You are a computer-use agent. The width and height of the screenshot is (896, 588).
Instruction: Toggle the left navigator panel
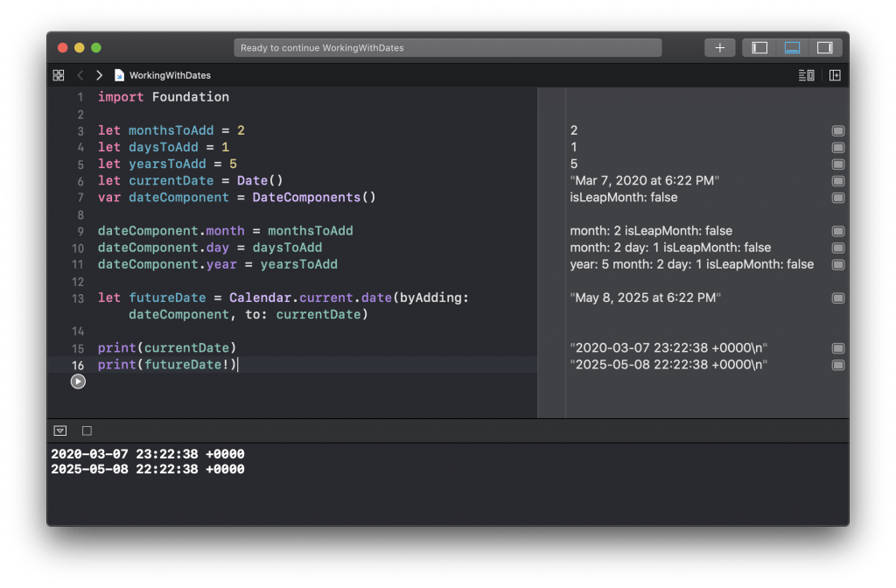click(759, 48)
